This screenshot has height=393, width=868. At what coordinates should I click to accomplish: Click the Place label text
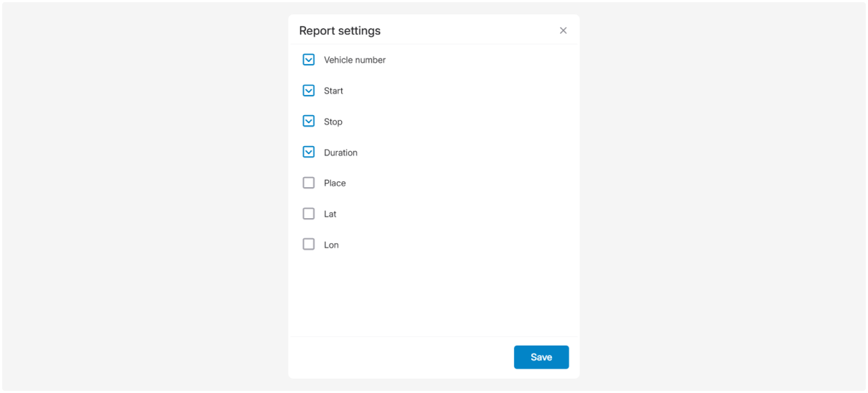point(335,184)
